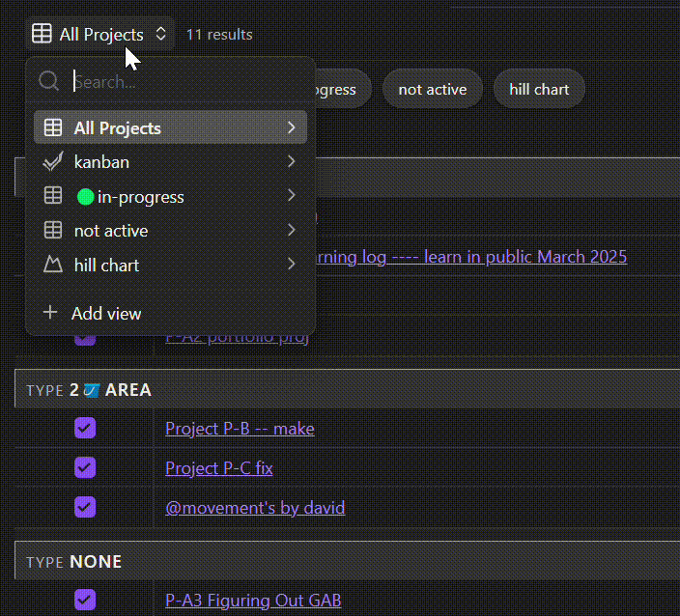Screen dimensions: 680x616
Task: Click the hill chart mountain icon
Action: pos(53,264)
